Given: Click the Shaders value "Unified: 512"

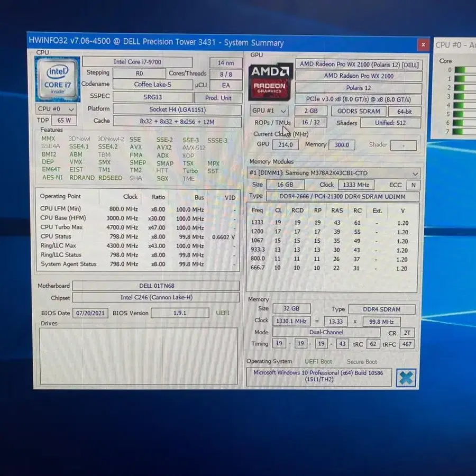Looking at the screenshot, I should coord(390,123).
